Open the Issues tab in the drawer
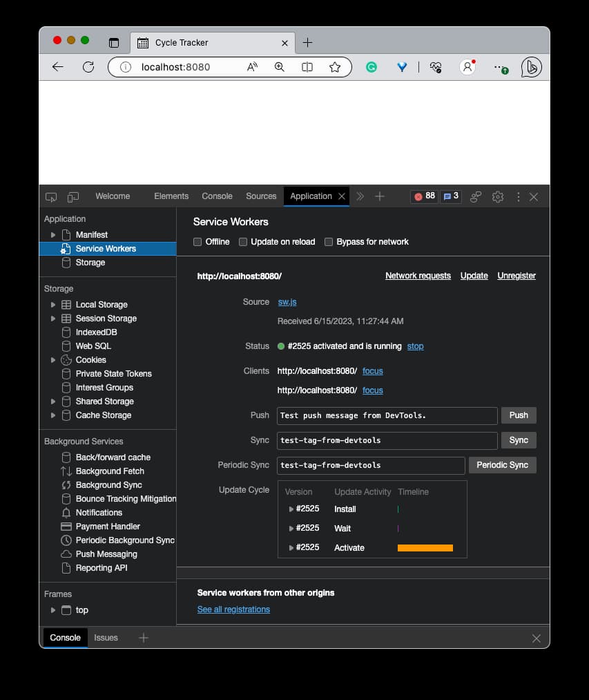Viewport: 589px width, 700px height. tap(106, 637)
